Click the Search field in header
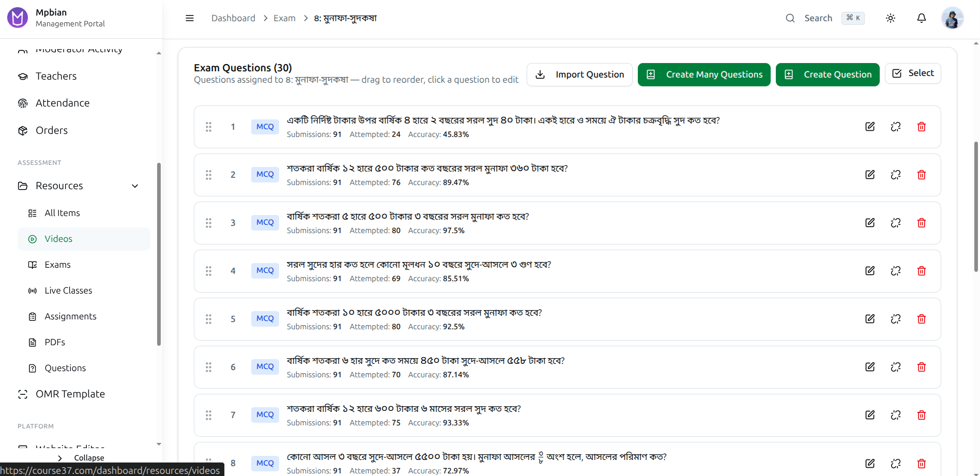The image size is (980, 476). pyautogui.click(x=825, y=18)
